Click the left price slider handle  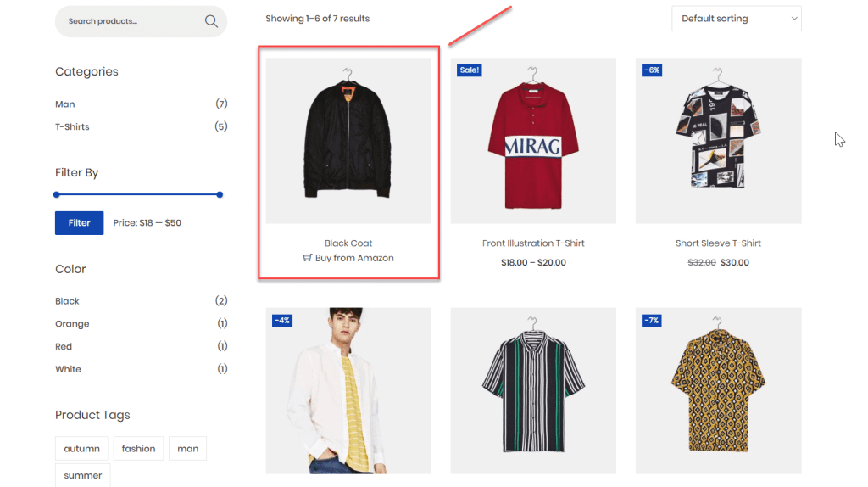(x=57, y=195)
